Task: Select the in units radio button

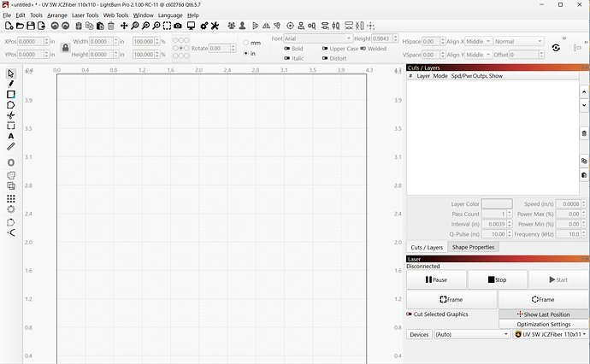Action: click(245, 53)
